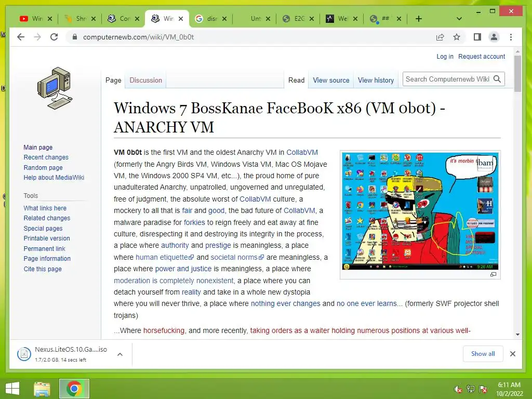Close the downloads bar
Screen dimensions: 532x399
point(513,354)
